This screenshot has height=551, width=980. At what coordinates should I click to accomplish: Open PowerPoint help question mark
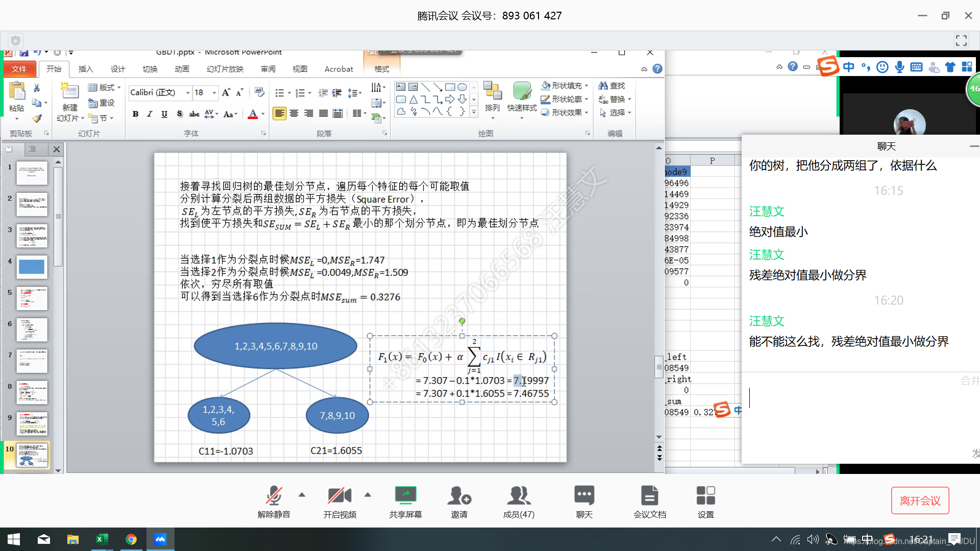coord(657,69)
